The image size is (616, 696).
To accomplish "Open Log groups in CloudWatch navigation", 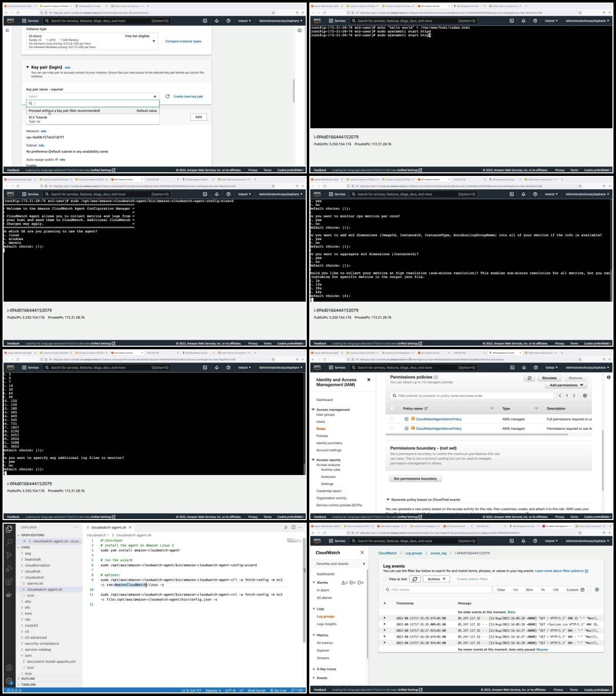I will point(325,616).
